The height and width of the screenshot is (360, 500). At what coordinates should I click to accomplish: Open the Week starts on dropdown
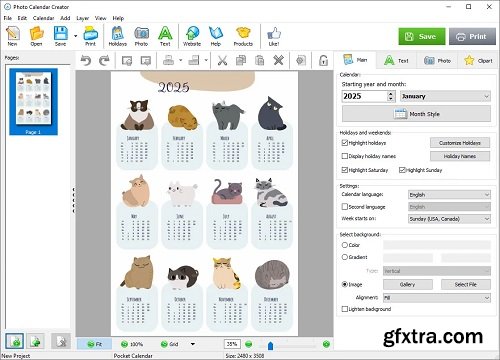pyautogui.click(x=450, y=219)
